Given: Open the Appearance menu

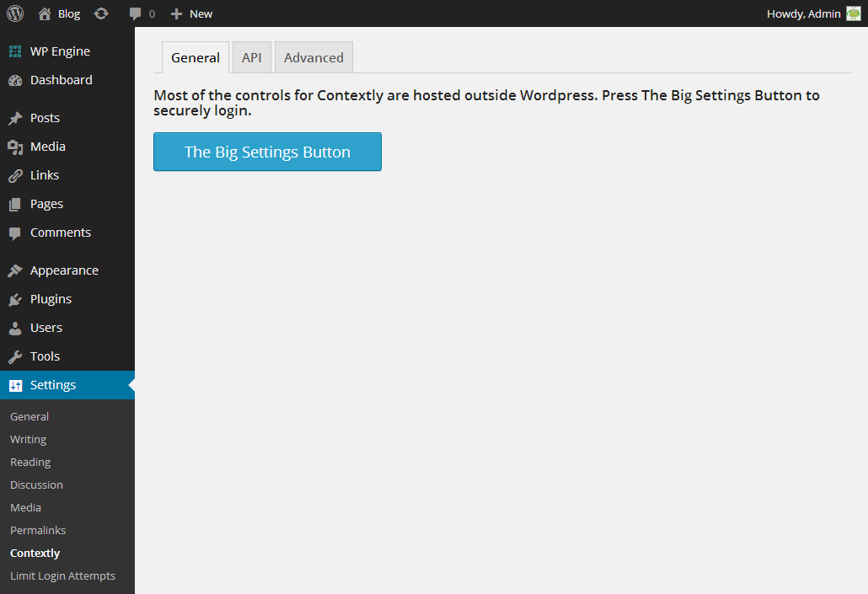Looking at the screenshot, I should (x=64, y=270).
